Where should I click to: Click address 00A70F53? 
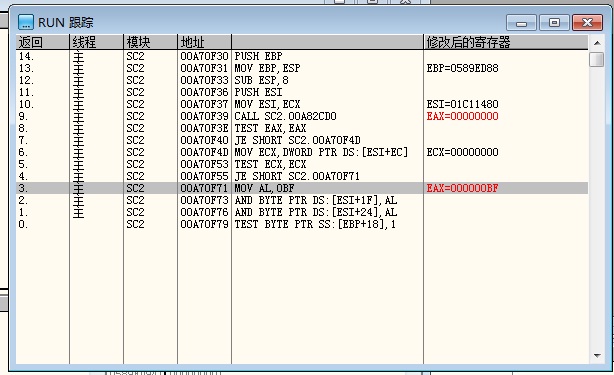[x=204, y=164]
